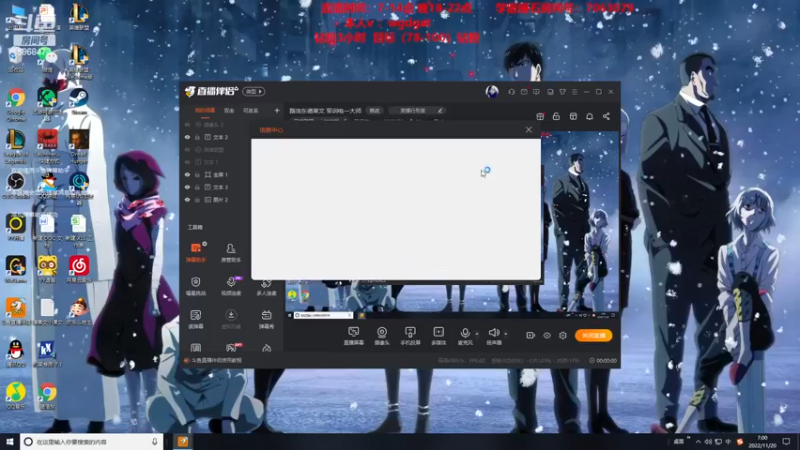Open the taskbar clock and date
This screenshot has height=450, width=800.
coord(762,441)
